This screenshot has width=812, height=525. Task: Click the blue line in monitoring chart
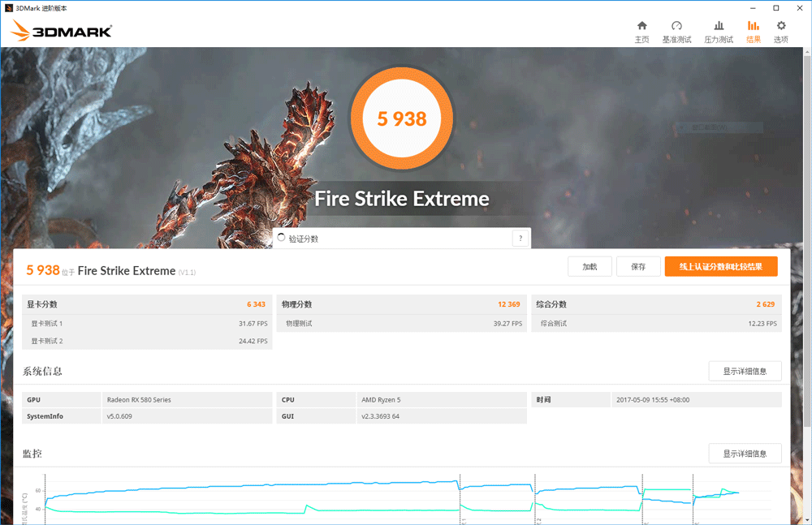coord(244,487)
